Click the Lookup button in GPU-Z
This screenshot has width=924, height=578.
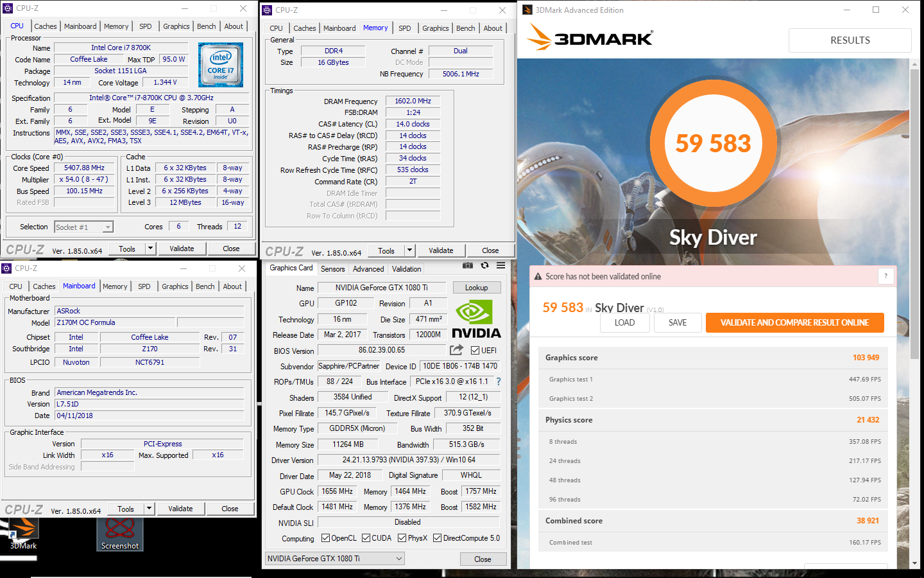(476, 288)
